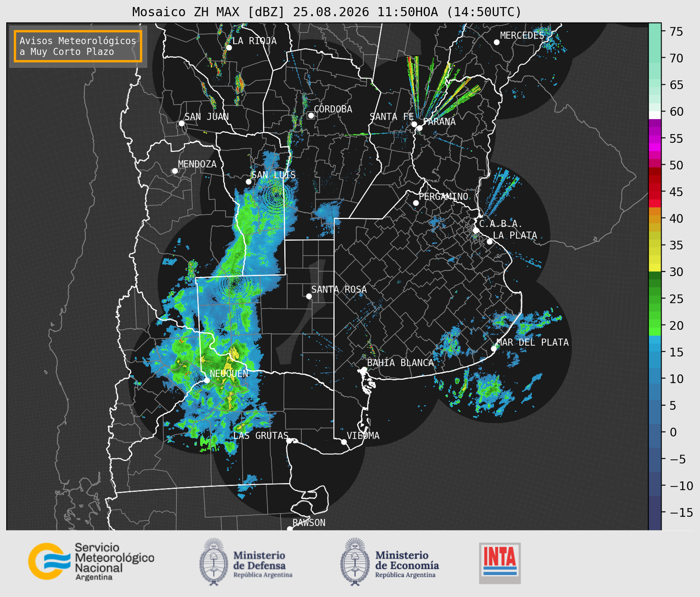Click the Córdoba city marker dot
The height and width of the screenshot is (597, 700).
(311, 115)
